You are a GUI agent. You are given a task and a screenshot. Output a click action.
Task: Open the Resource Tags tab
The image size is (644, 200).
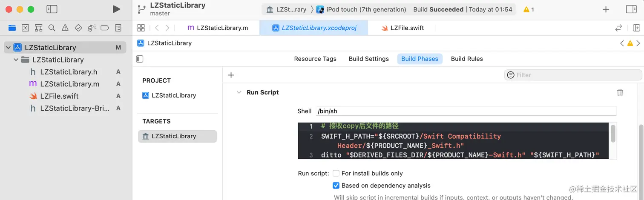(x=315, y=59)
